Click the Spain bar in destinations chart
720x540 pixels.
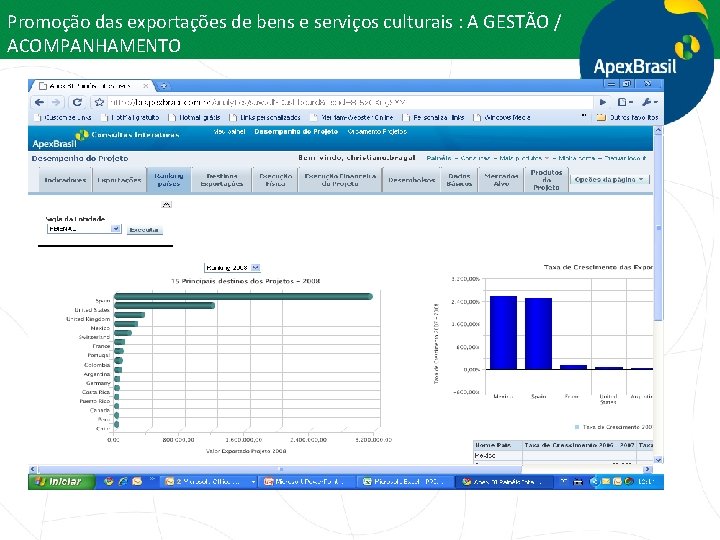point(243,297)
